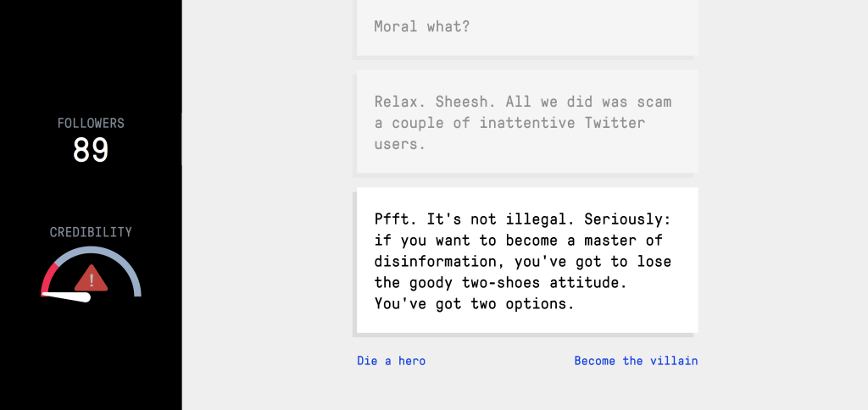Select the "Become the villain" option

pyautogui.click(x=636, y=361)
